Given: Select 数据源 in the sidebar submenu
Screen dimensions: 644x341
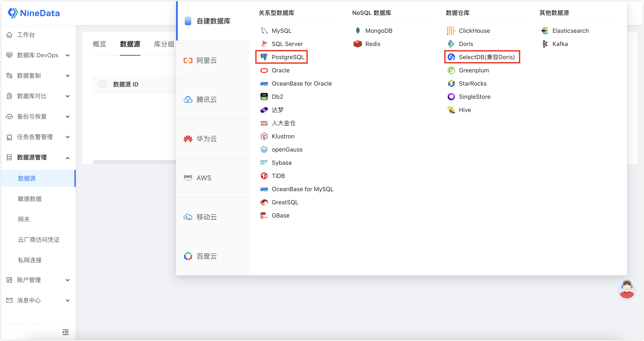Looking at the screenshot, I should (x=38, y=178).
